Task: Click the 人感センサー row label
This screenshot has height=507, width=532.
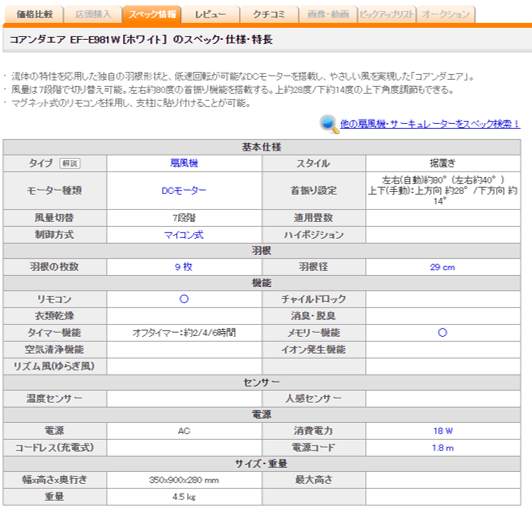Action: pos(314,398)
